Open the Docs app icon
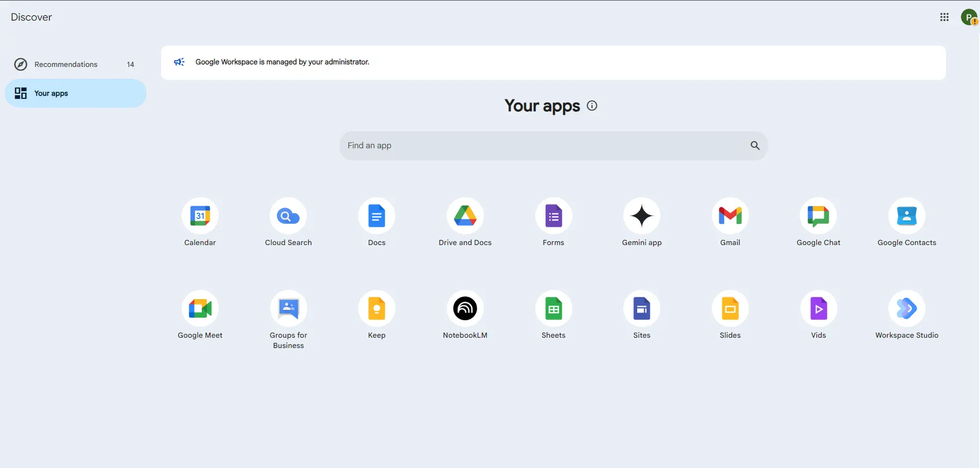 point(377,216)
